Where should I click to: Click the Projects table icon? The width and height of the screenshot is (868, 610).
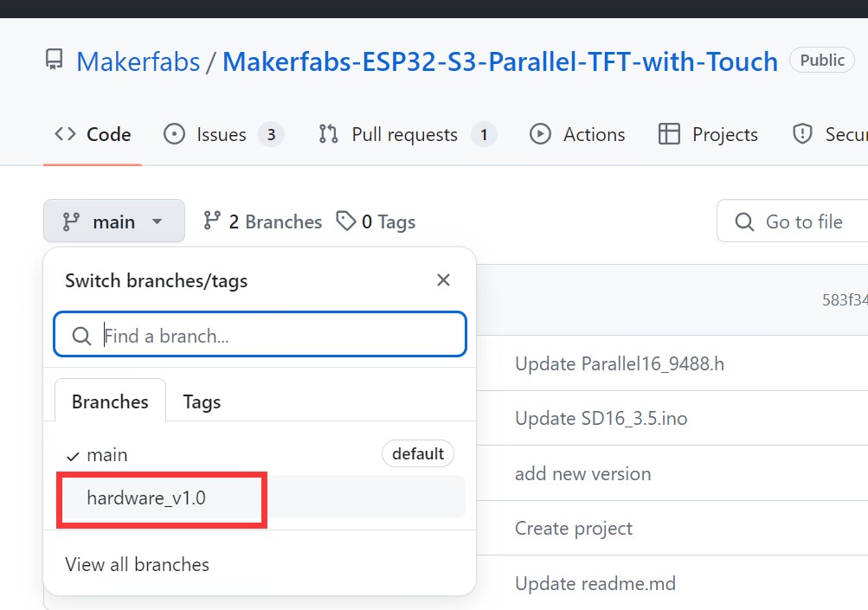[669, 134]
